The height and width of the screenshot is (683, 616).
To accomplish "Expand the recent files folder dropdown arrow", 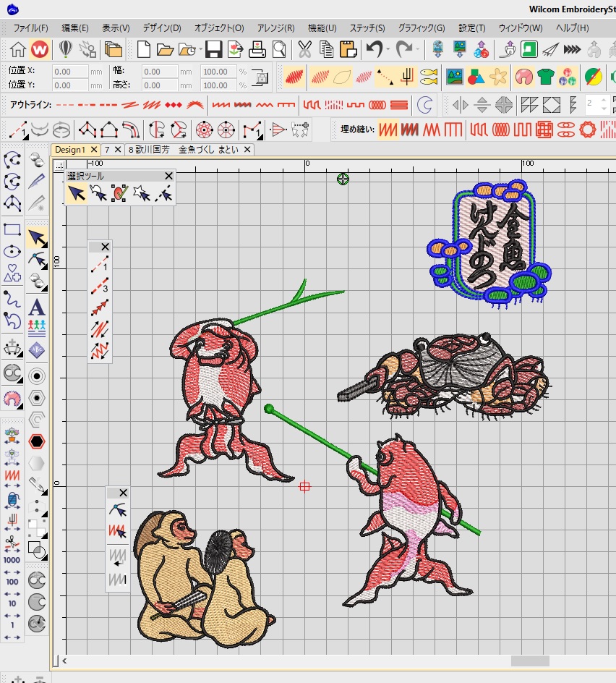I will pyautogui.click(x=200, y=50).
